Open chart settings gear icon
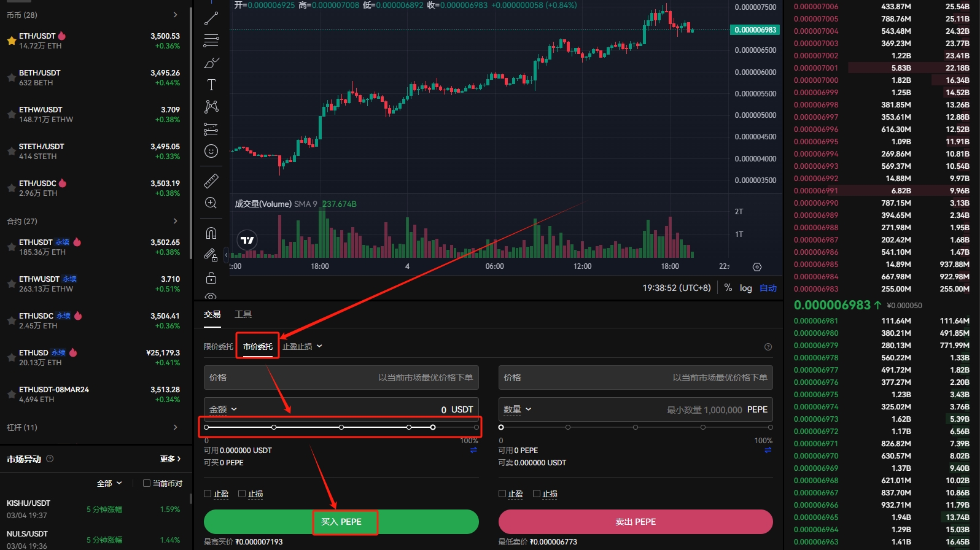 click(757, 267)
